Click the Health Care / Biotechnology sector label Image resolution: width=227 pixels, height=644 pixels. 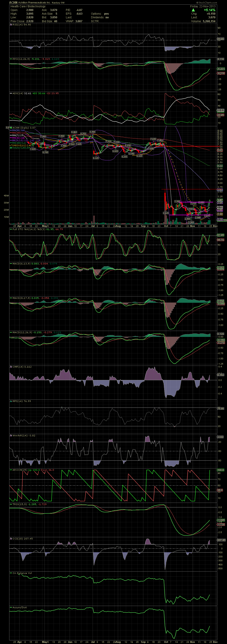[x=28, y=6]
